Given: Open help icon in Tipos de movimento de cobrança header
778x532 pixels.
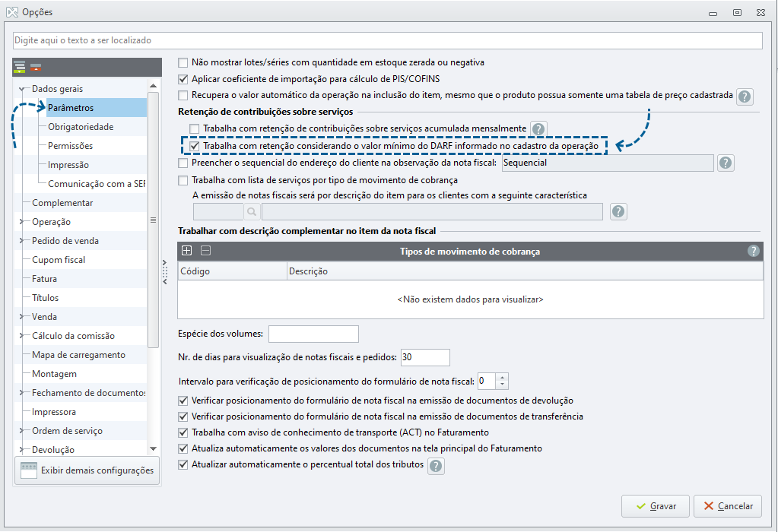Looking at the screenshot, I should tap(753, 251).
